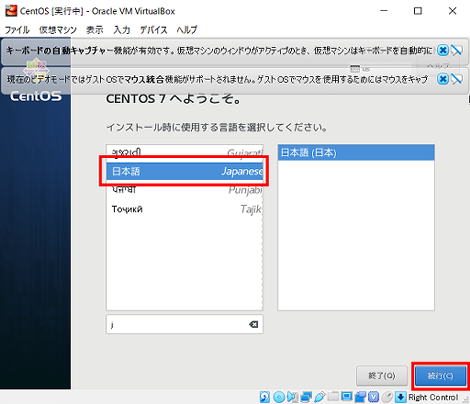Open the audio status icon menu
Screen dimensions: 470x404
292,397
